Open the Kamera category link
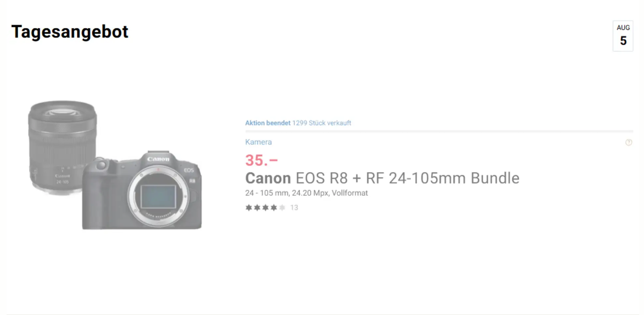The height and width of the screenshot is (315, 644). [x=258, y=142]
